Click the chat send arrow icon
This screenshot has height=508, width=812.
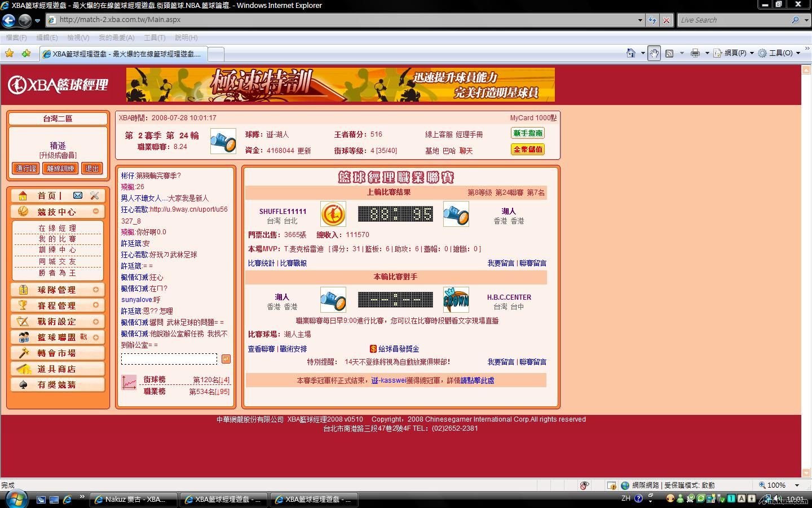(x=226, y=359)
